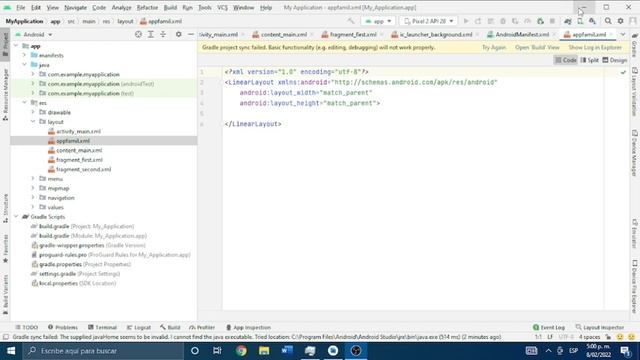640x360 pixels.
Task: Switch to the fragment_first.xml tab
Action: click(353, 35)
